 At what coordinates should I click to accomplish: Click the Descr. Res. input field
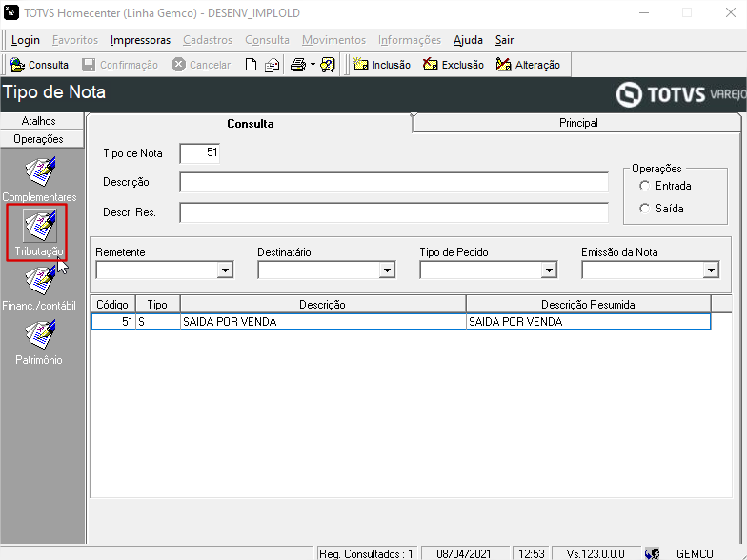tap(394, 212)
